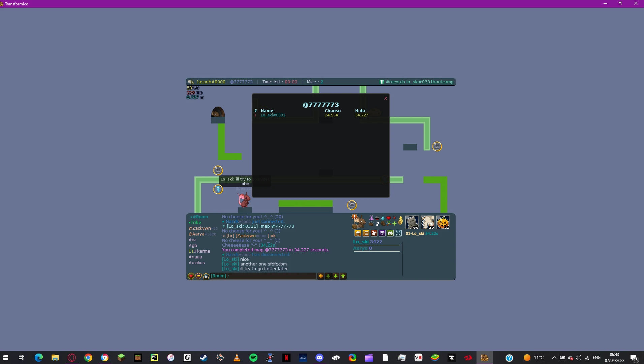Open the orange house menu icon
The width and height of the screenshot is (644, 364).
[x=358, y=233]
